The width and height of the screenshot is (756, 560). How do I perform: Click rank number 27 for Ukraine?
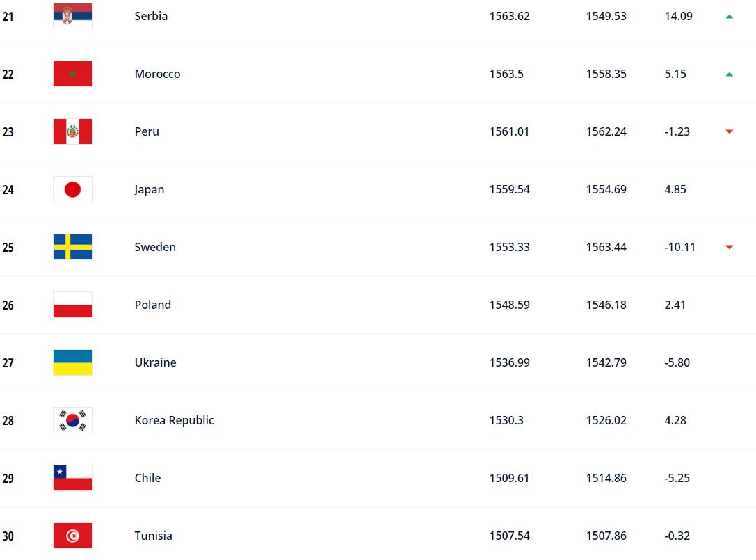pos(8,363)
